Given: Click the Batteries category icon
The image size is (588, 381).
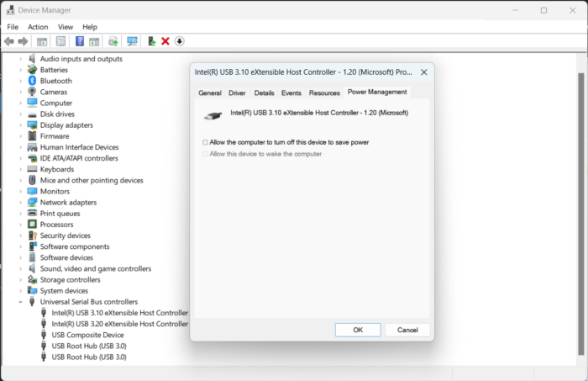Looking at the screenshot, I should click(x=32, y=70).
